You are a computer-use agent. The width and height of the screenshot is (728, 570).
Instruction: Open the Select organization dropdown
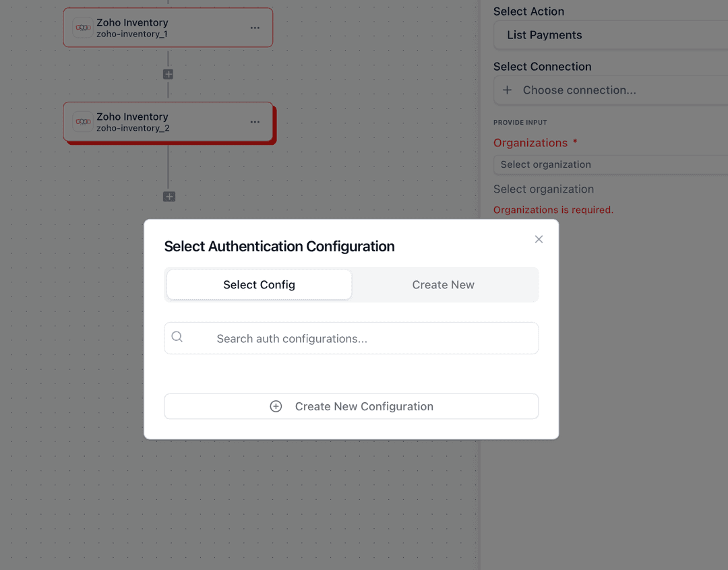click(607, 164)
